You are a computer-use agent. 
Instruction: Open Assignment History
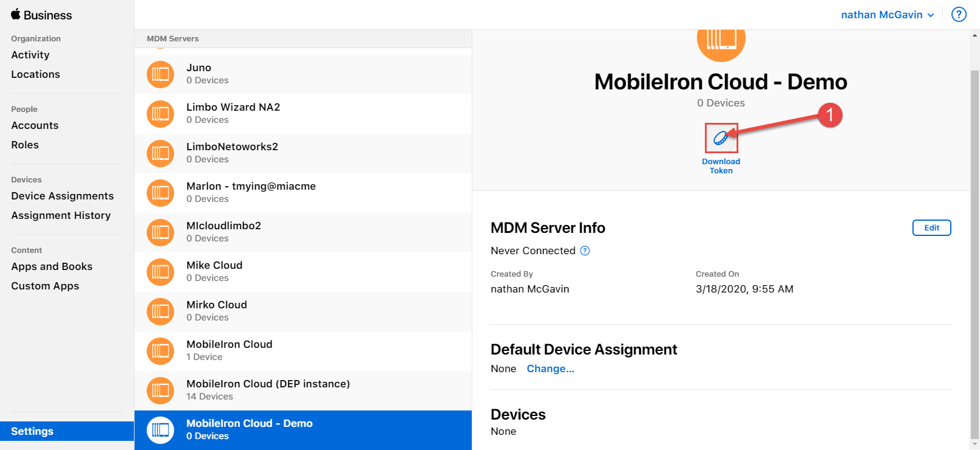point(61,215)
